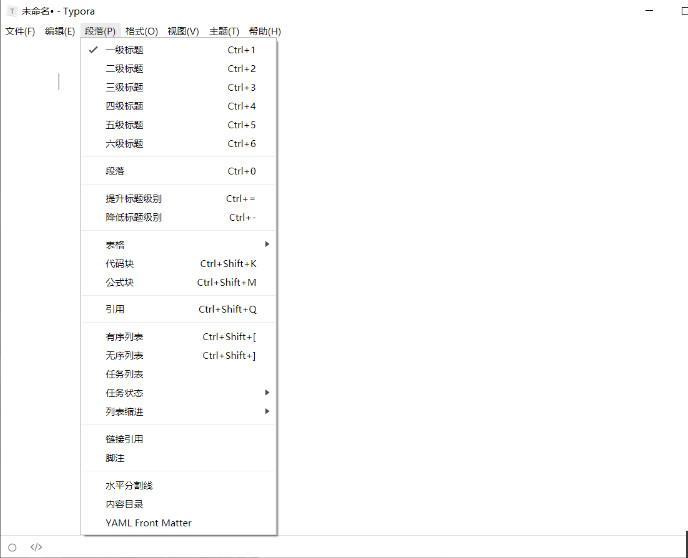Choose 任务列表 task list
Image resolution: width=688 pixels, height=558 pixels.
tap(179, 374)
